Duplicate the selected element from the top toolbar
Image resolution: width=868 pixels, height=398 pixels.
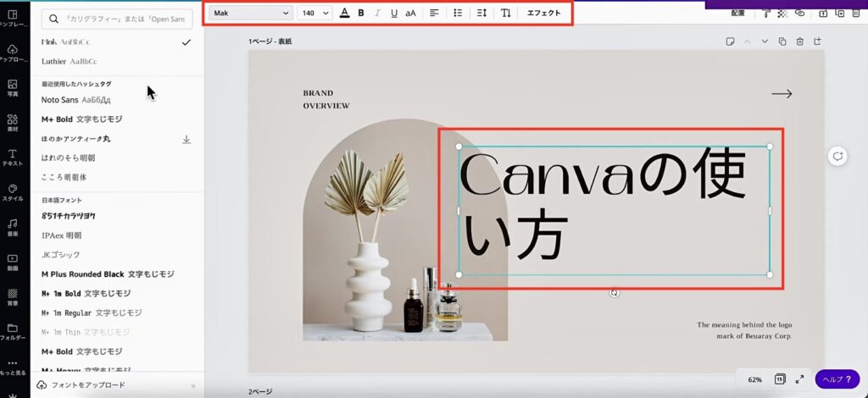point(840,14)
